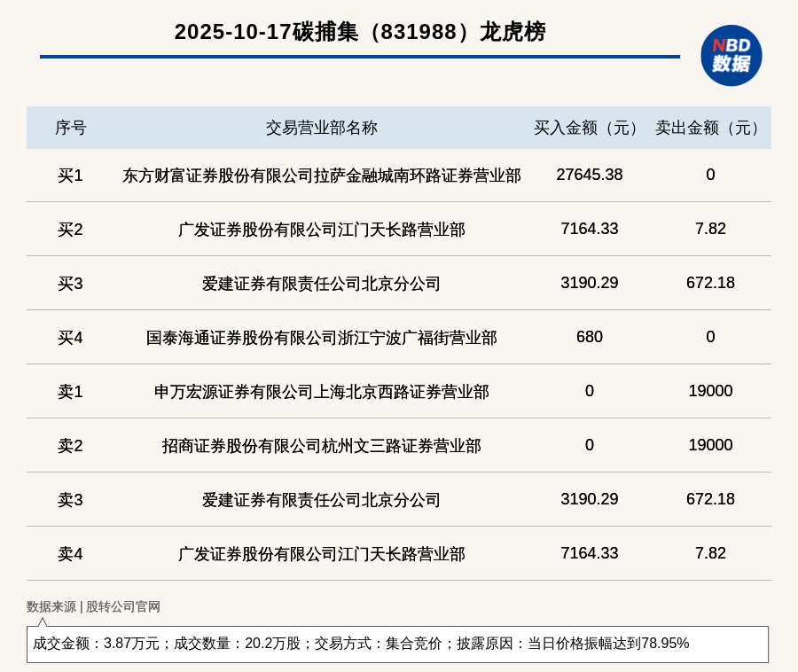
Task: Open 国泰海通证券 浙江宁波广福街营业部 entry
Action: click(321, 338)
